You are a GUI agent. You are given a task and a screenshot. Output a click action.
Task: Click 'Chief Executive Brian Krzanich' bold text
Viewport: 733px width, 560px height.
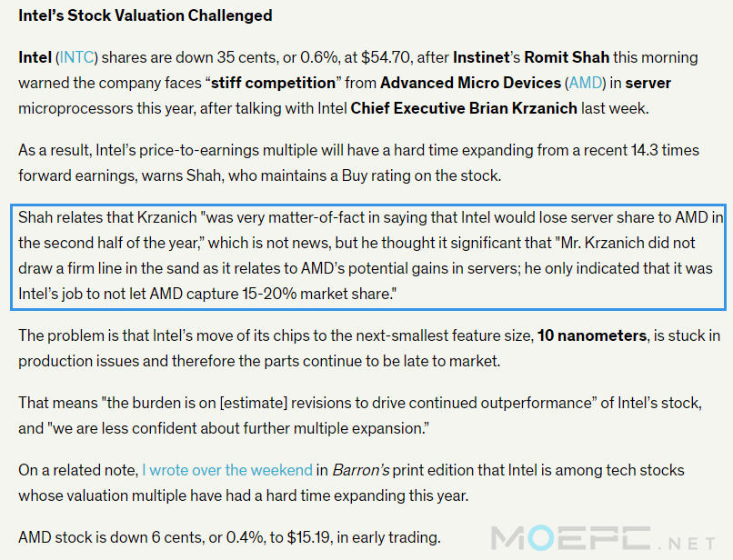(x=464, y=108)
